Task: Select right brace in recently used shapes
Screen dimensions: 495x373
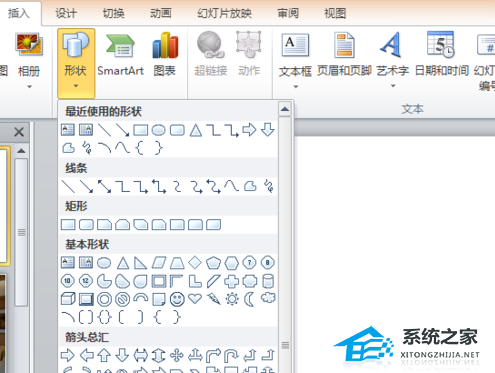Action: (x=159, y=148)
